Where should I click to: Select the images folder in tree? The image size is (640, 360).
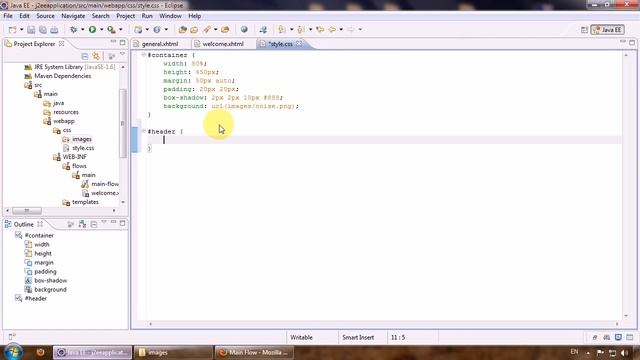coord(82,139)
